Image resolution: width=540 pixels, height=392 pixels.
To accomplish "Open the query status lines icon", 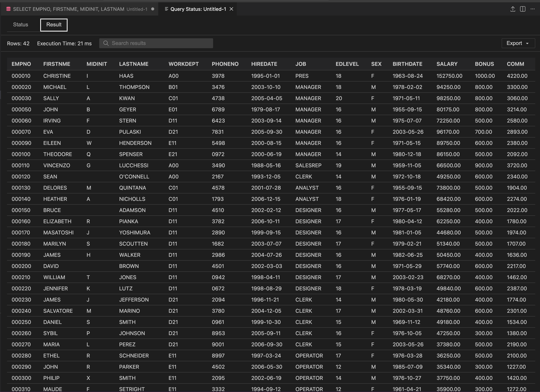I will pos(167,9).
